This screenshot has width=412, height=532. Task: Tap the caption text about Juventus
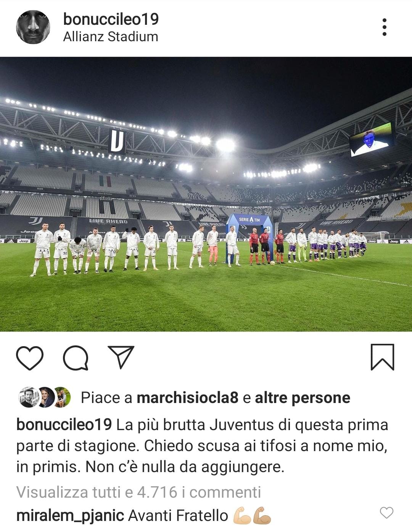point(202,445)
